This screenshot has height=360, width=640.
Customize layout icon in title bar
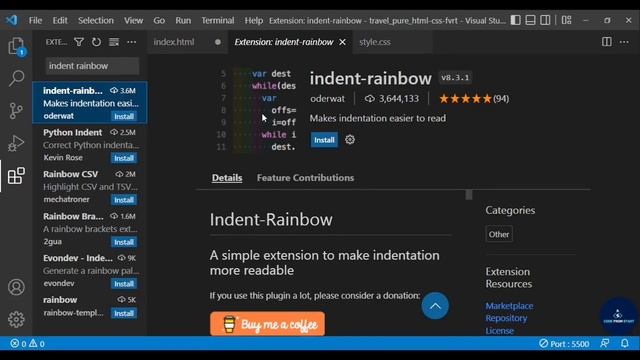(x=567, y=20)
